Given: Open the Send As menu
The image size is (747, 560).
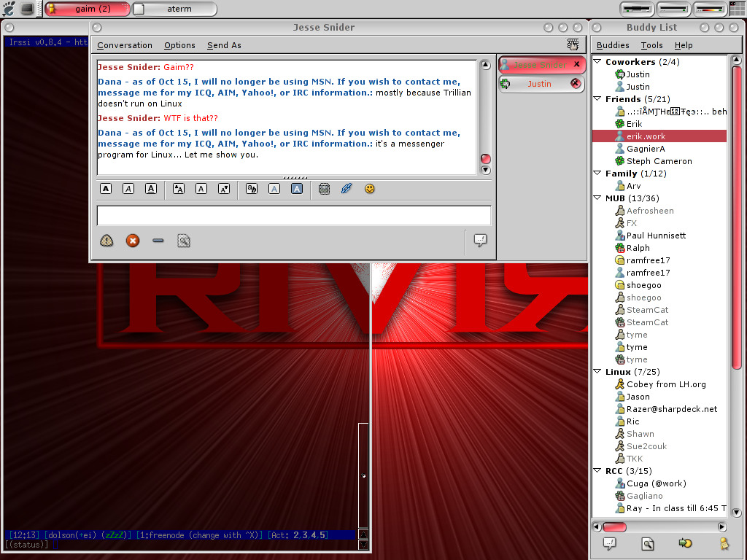Looking at the screenshot, I should (x=224, y=45).
